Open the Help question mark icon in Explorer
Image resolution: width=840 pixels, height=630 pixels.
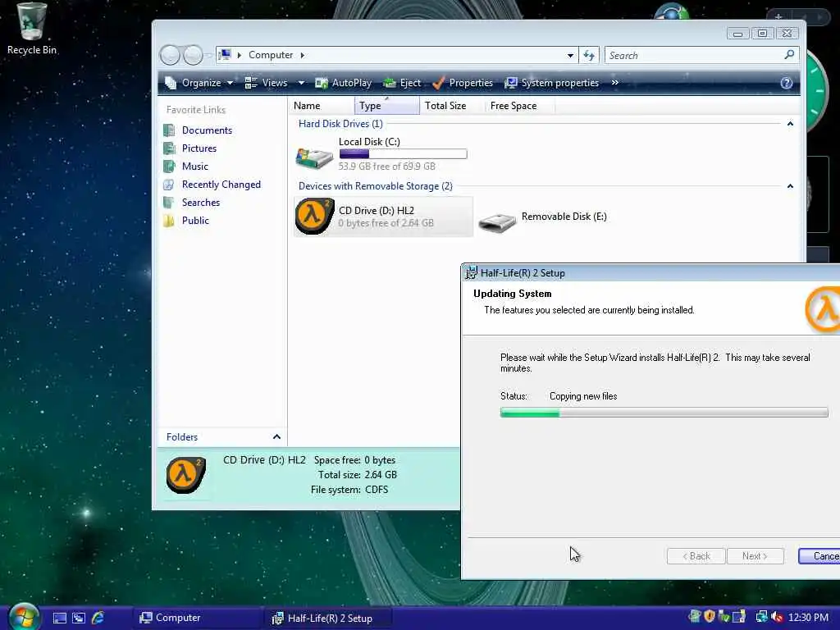pos(786,83)
